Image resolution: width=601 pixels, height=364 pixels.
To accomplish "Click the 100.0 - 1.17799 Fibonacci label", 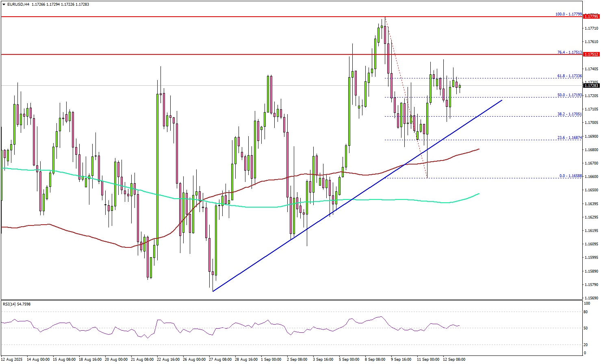I will [x=568, y=14].
